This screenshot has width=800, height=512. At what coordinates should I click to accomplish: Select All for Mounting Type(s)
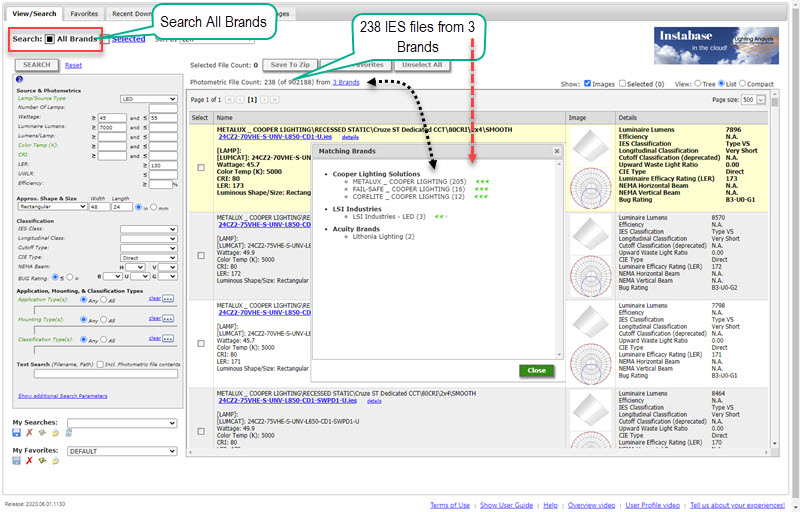[x=104, y=319]
